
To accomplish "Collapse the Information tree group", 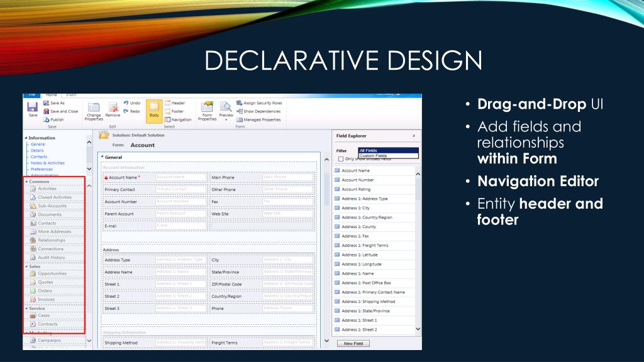I will [x=26, y=138].
